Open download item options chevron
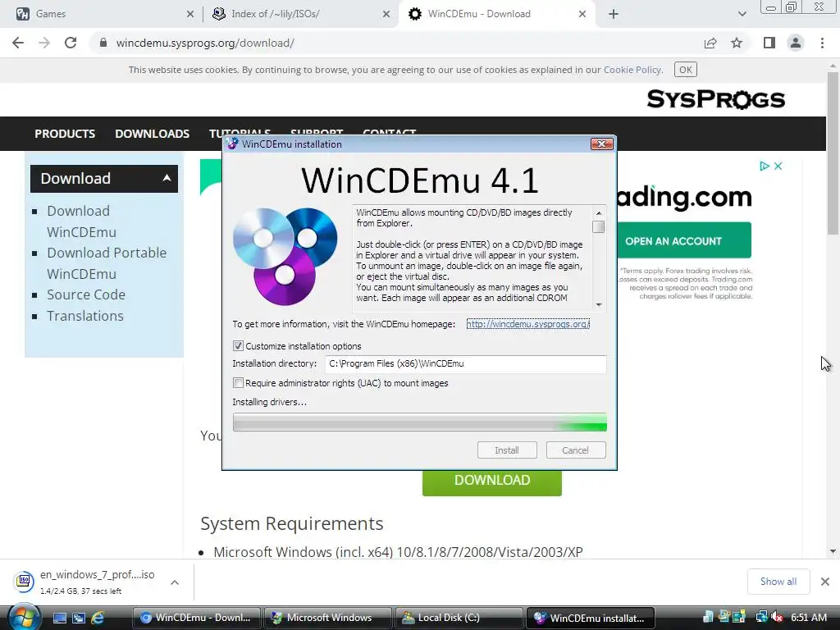Image resolution: width=840 pixels, height=630 pixels. 175,582
